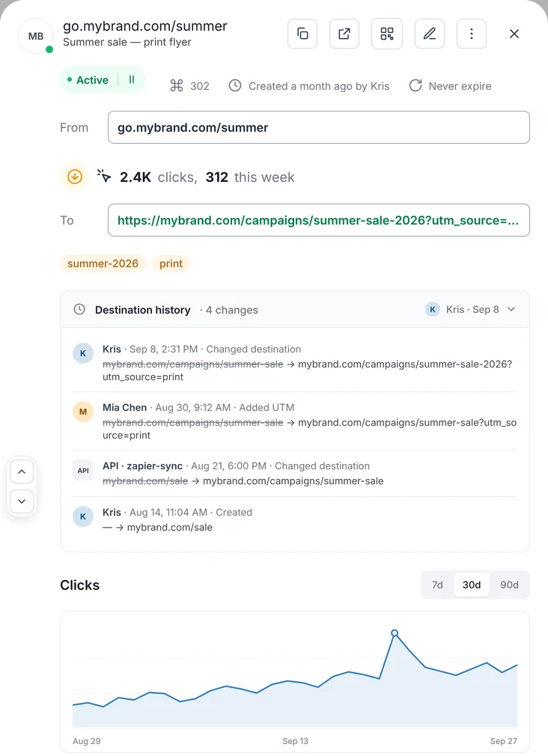
Task: Click the To destination URL field
Action: 319,220
